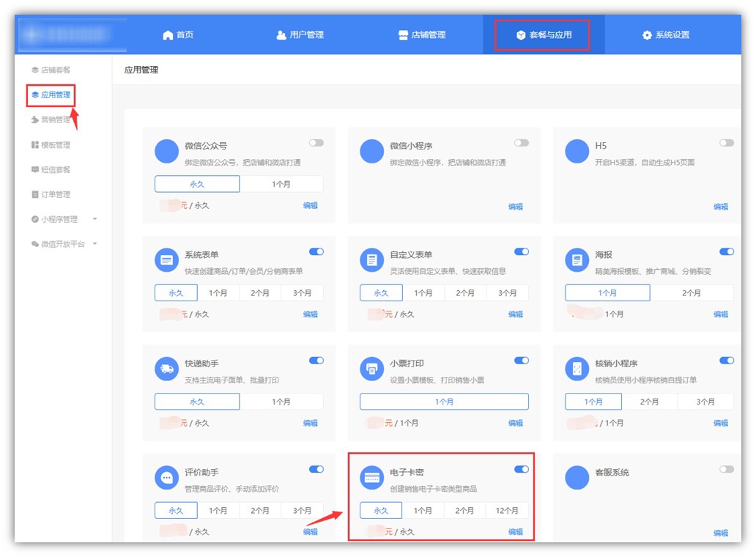
Task: Click the 系统表单 app icon
Action: coord(167,260)
